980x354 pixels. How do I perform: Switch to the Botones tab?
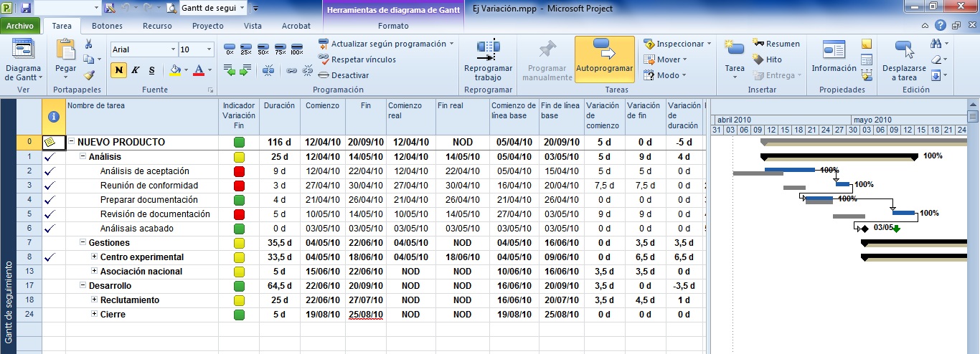coord(108,26)
